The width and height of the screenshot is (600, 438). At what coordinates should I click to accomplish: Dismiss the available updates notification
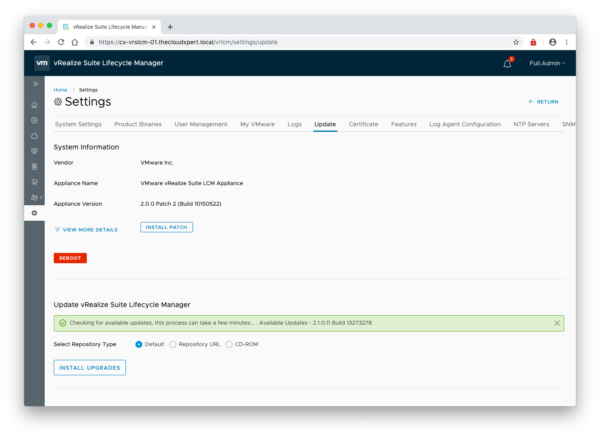pos(557,323)
